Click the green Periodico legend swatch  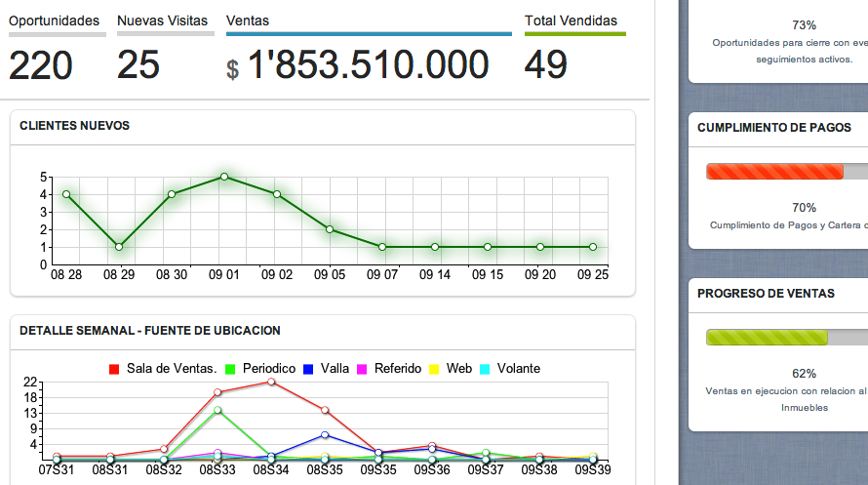(230, 369)
